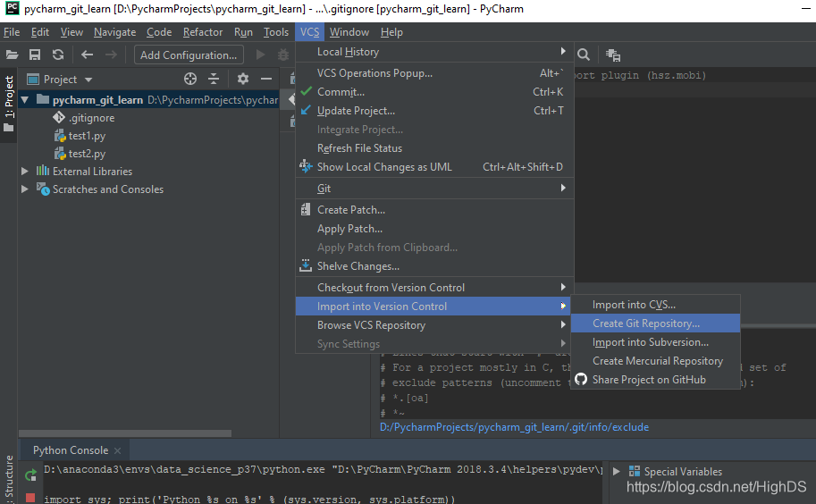Click the Save All disk icon
816x504 pixels.
coord(35,55)
